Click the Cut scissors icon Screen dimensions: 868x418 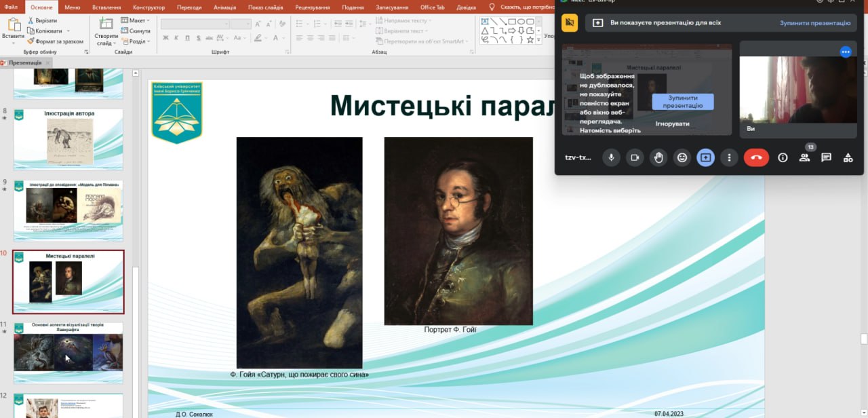click(x=31, y=21)
